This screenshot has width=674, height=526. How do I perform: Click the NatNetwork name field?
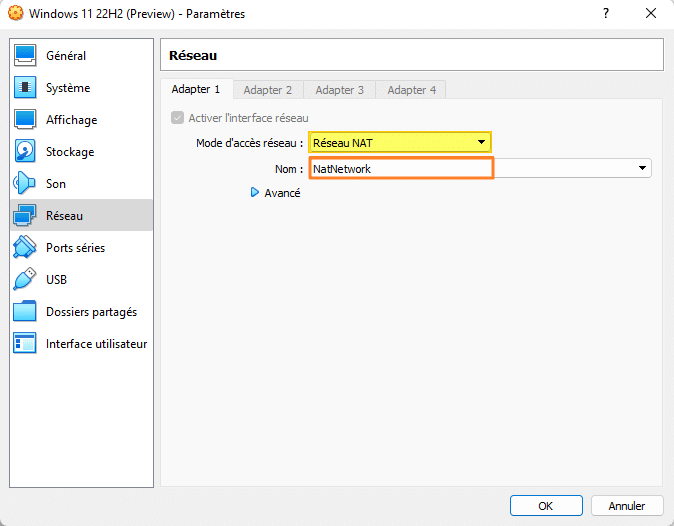point(401,169)
